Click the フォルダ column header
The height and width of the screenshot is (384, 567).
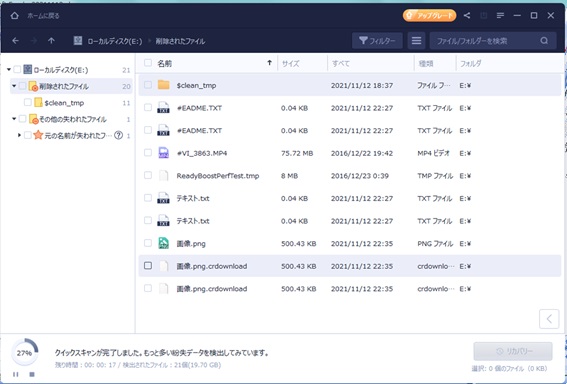click(470, 64)
